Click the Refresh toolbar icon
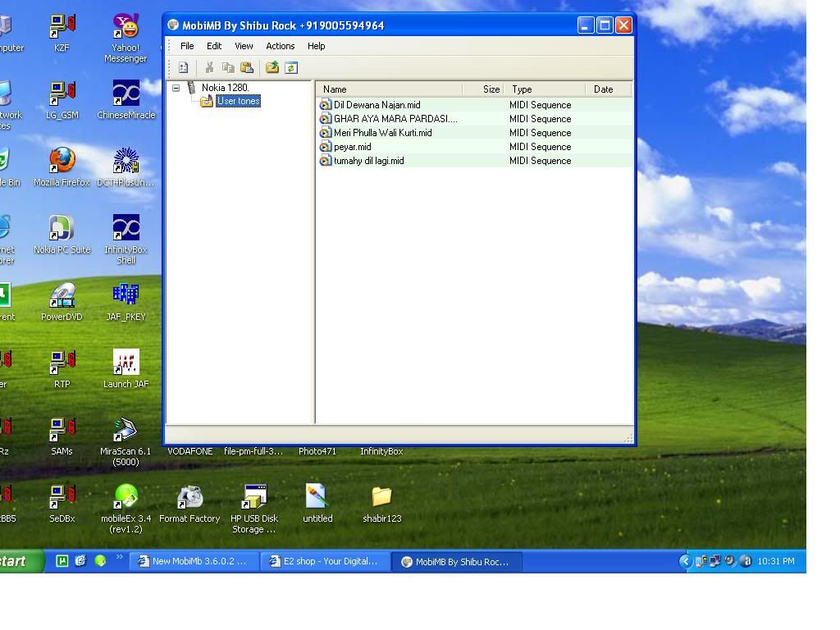This screenshot has height=630, width=840. [291, 67]
